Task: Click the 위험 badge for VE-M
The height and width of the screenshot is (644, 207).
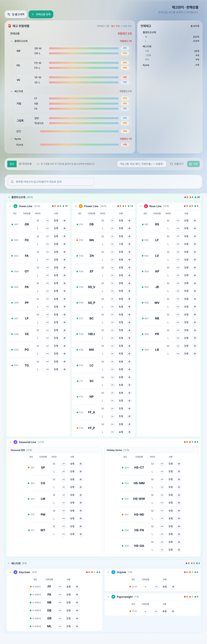Action: point(125,77)
